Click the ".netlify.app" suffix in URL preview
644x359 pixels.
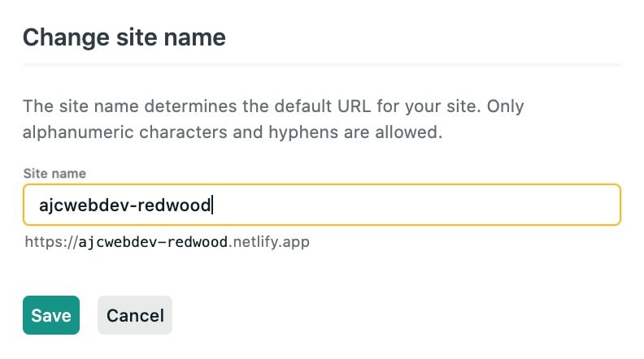point(268,242)
